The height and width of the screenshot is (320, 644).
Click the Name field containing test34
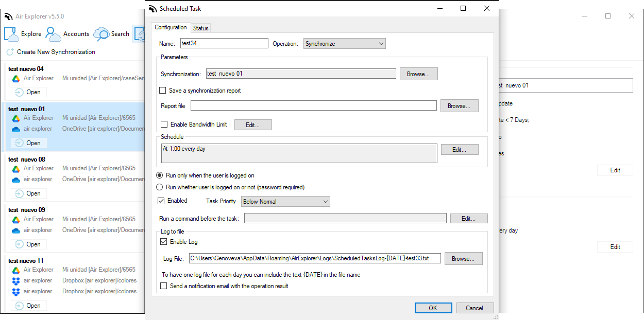[224, 44]
